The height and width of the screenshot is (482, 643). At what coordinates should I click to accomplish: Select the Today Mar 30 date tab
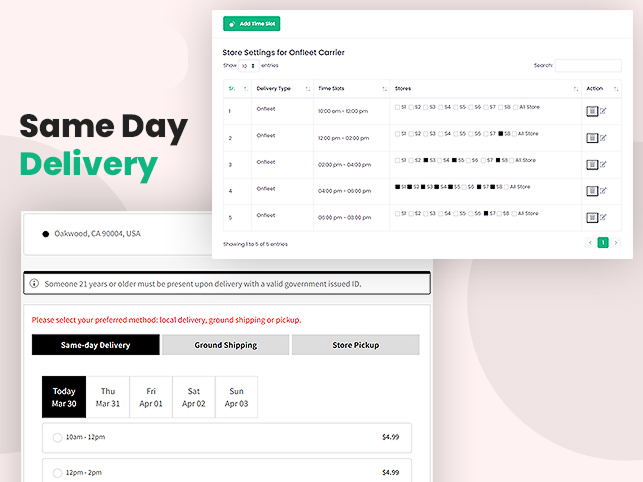pyautogui.click(x=64, y=397)
